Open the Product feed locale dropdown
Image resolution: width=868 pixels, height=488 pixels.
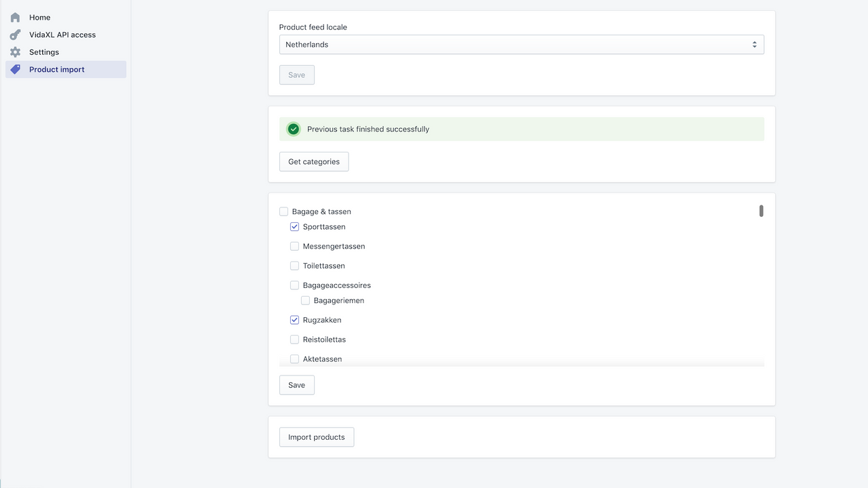[521, 44]
